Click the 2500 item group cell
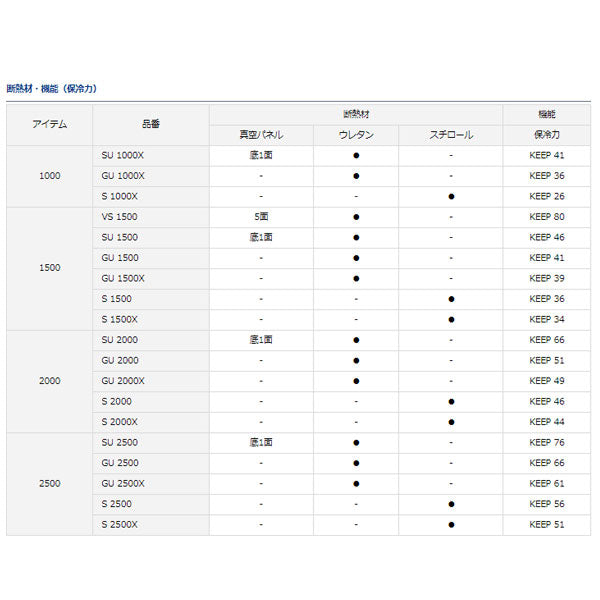This screenshot has width=600, height=600. (x=50, y=483)
